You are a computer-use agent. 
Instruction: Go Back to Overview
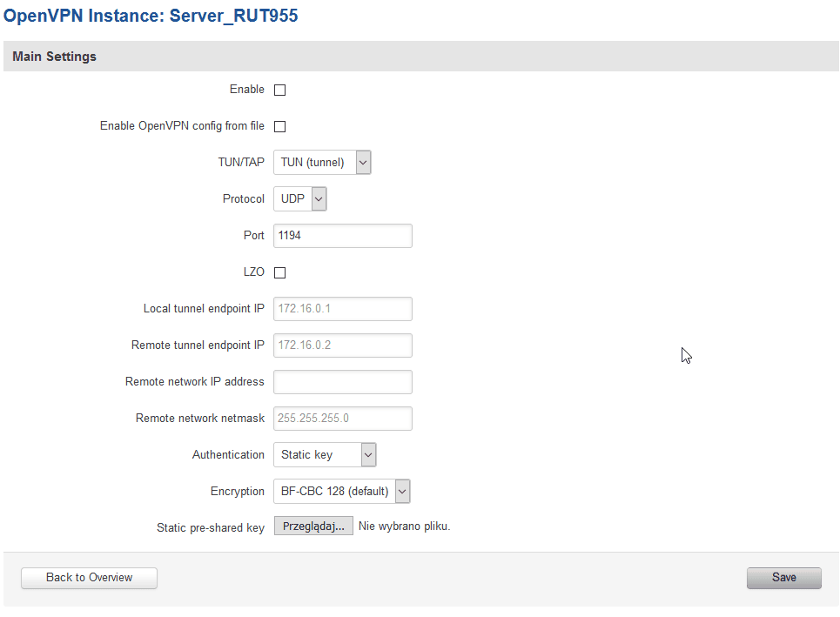click(89, 578)
